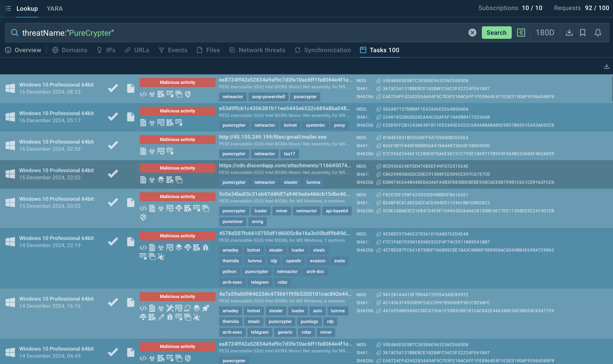Copy SHA1 of the mailer.exe task
Viewport: 613px width, 364px height.
click(379, 146)
